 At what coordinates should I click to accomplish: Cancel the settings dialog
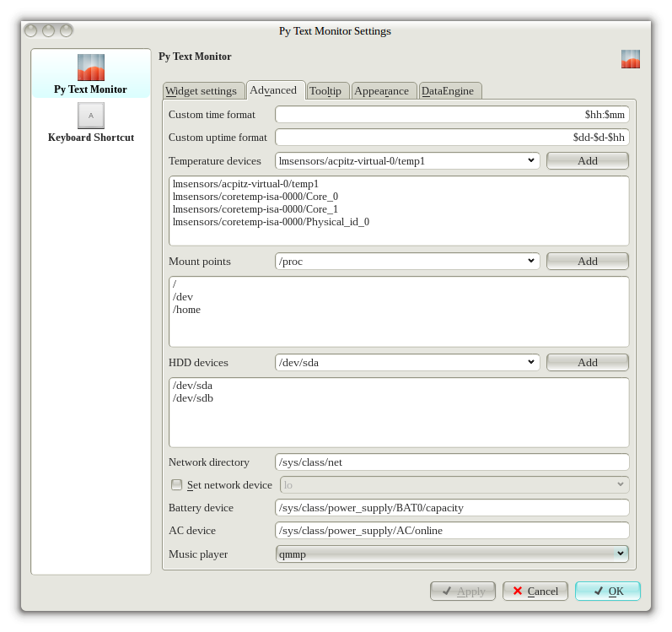(535, 591)
